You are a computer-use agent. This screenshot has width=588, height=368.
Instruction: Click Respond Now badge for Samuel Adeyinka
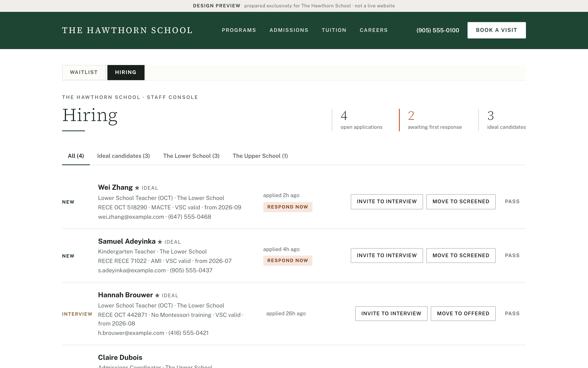click(x=288, y=260)
